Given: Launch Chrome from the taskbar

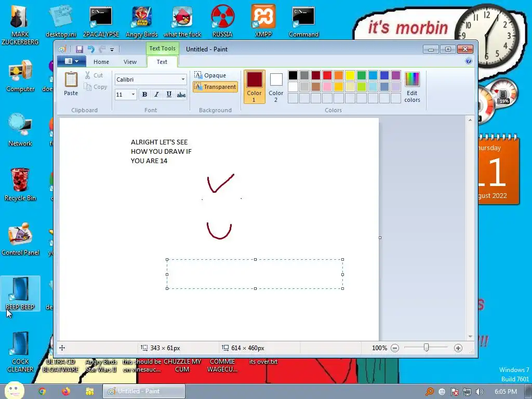Looking at the screenshot, I should (x=42, y=391).
